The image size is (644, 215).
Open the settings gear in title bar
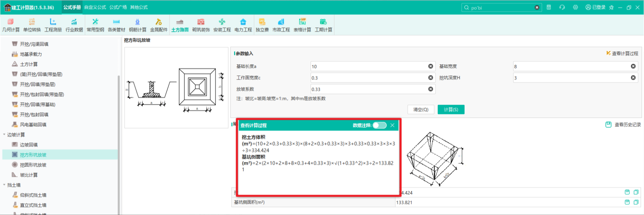[x=575, y=7]
